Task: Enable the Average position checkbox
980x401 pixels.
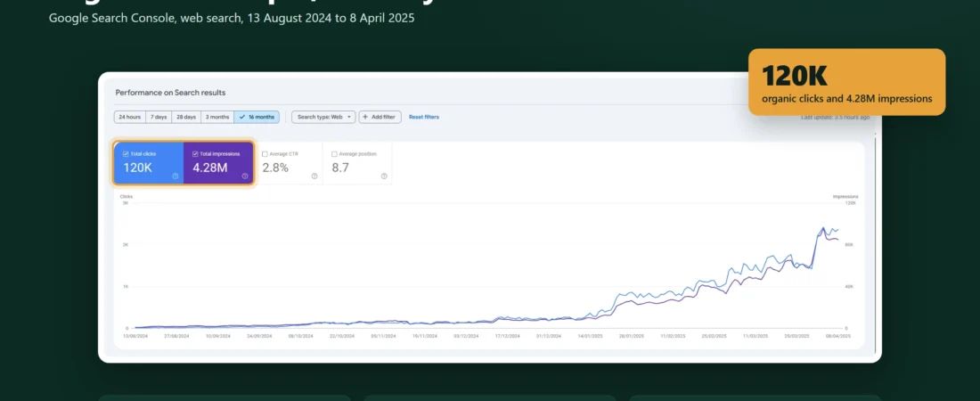Action: pos(334,154)
